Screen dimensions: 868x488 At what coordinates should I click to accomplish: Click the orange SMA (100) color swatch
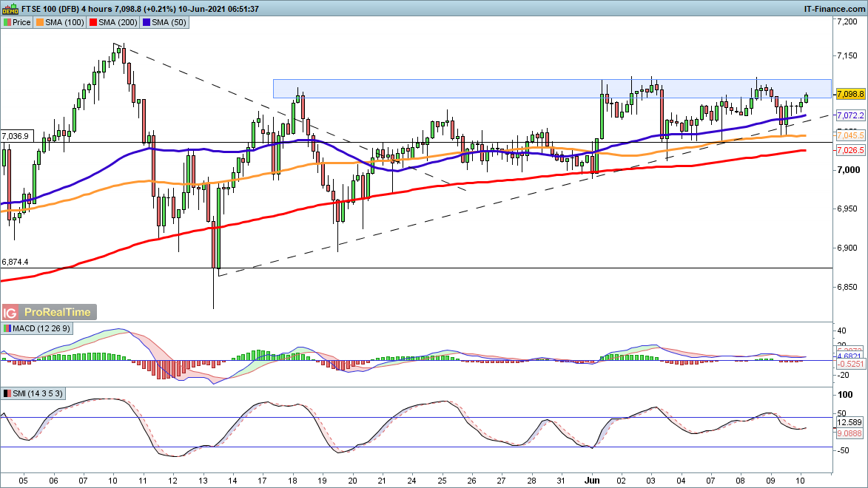(x=39, y=22)
